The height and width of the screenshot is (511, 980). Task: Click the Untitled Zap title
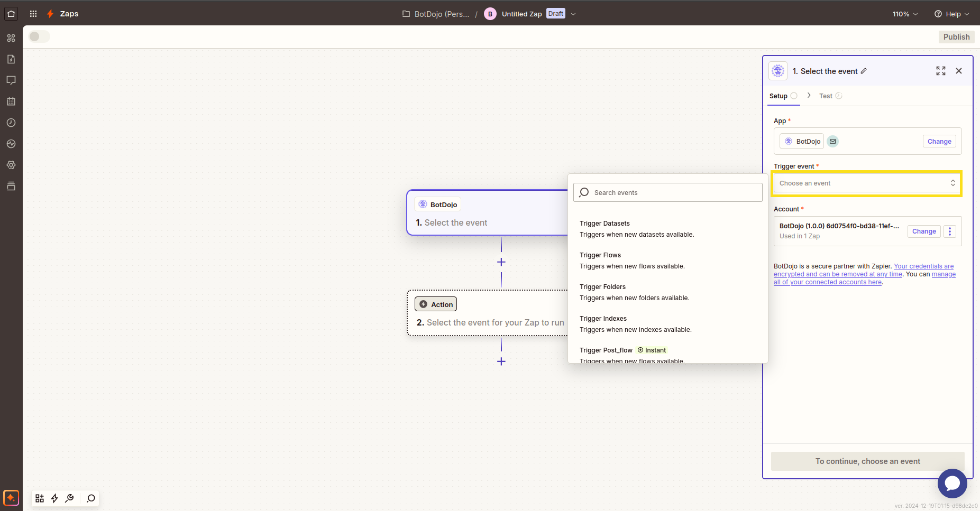click(x=521, y=14)
